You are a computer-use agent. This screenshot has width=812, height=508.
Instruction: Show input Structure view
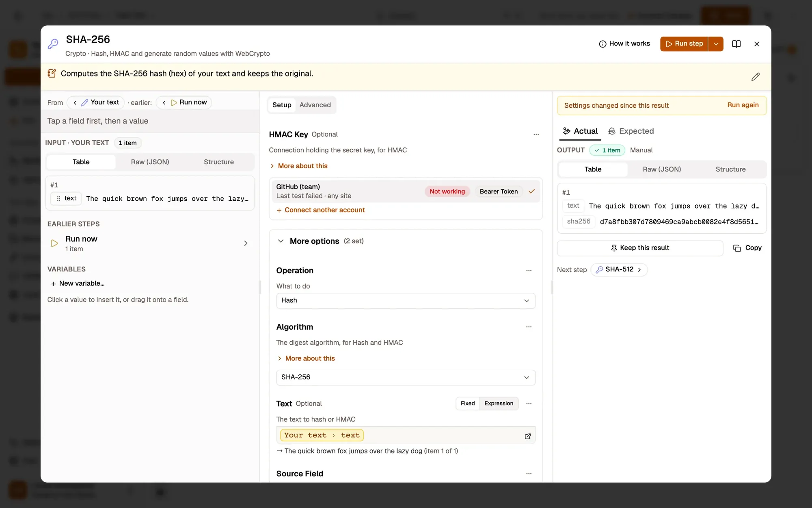(218, 162)
